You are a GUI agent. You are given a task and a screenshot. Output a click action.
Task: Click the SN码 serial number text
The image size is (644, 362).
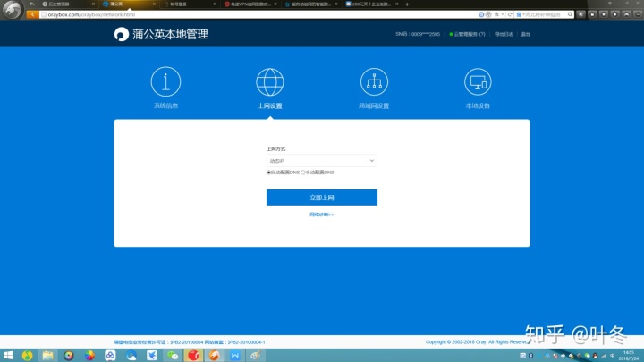418,34
